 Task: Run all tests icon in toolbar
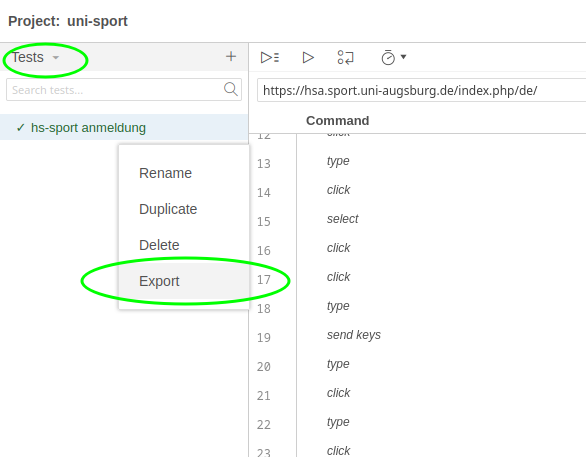(x=270, y=58)
